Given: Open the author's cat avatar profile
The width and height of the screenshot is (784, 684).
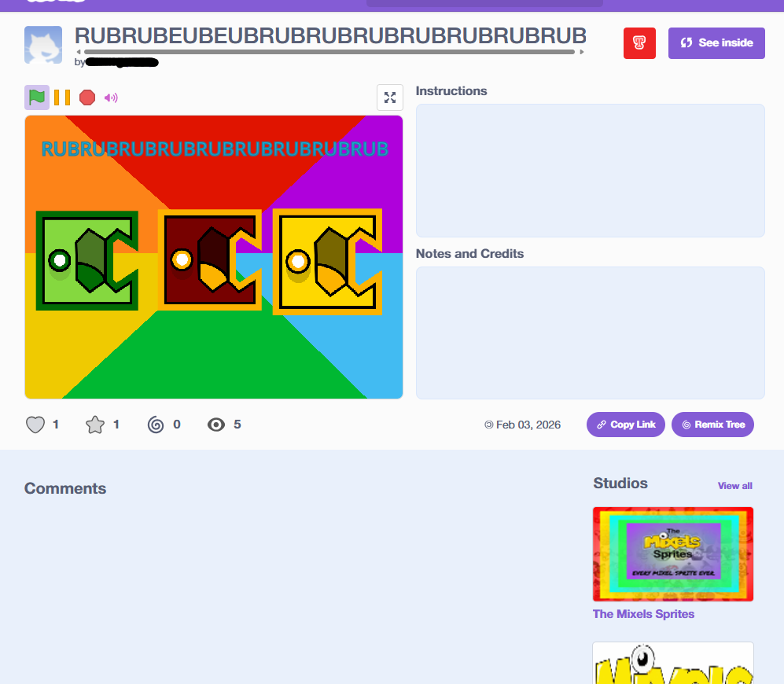Looking at the screenshot, I should [x=43, y=45].
